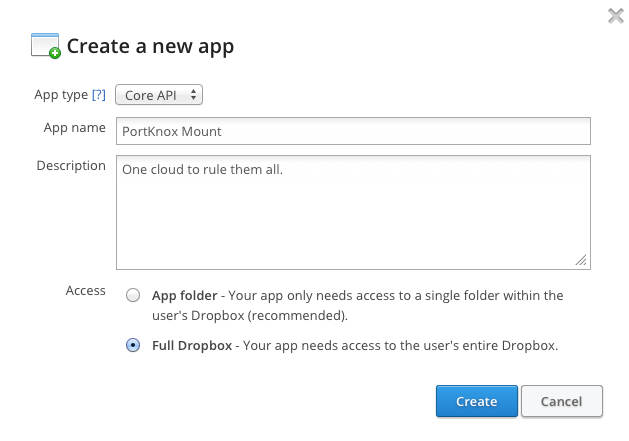This screenshot has height=441, width=629.
Task: Click the blue Create button
Action: coord(477,401)
